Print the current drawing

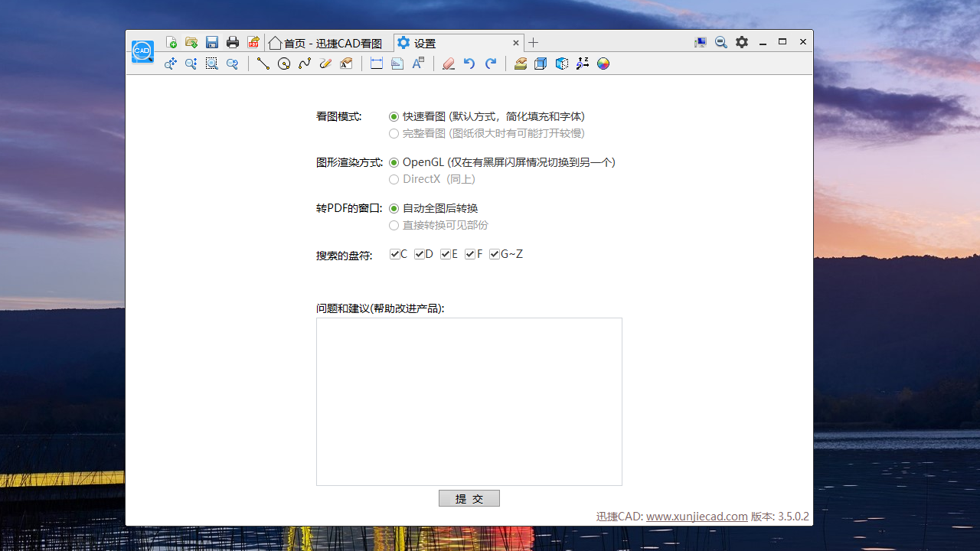(x=233, y=42)
